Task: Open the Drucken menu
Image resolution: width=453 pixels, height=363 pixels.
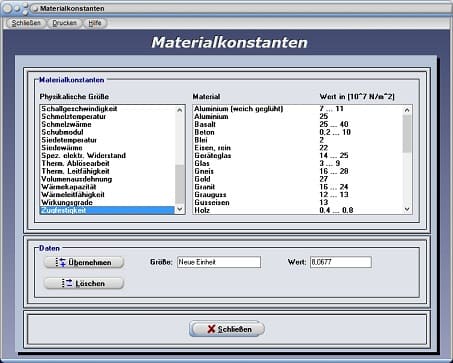Action: (64, 23)
